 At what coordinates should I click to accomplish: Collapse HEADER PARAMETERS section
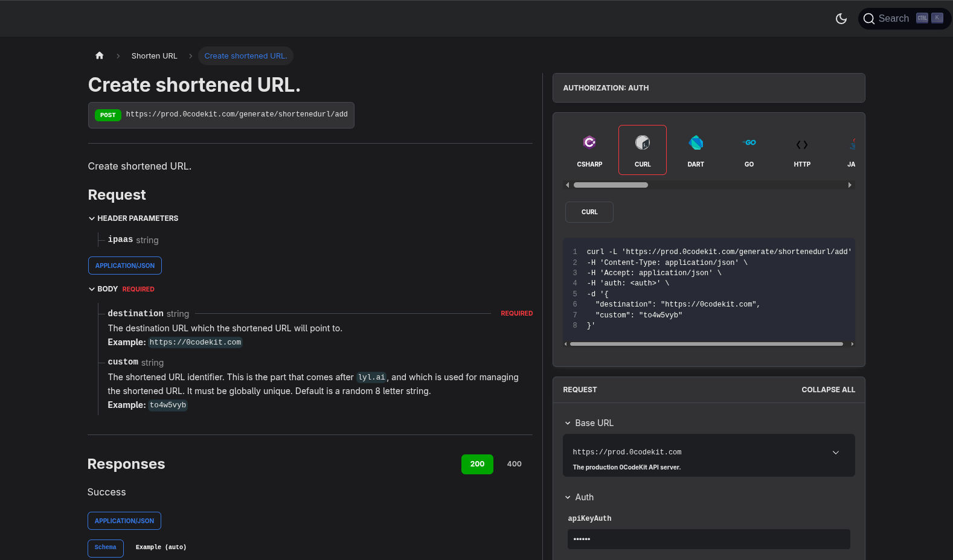(133, 218)
